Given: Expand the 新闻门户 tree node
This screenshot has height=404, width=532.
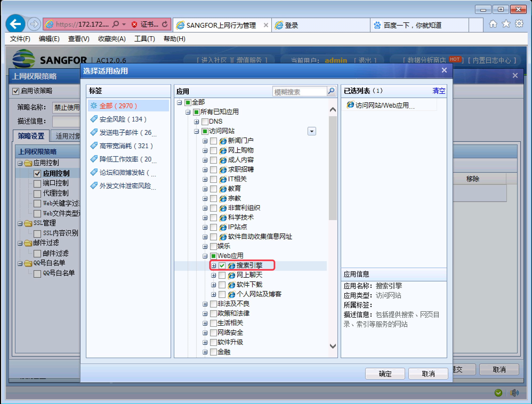Looking at the screenshot, I should 205,141.
